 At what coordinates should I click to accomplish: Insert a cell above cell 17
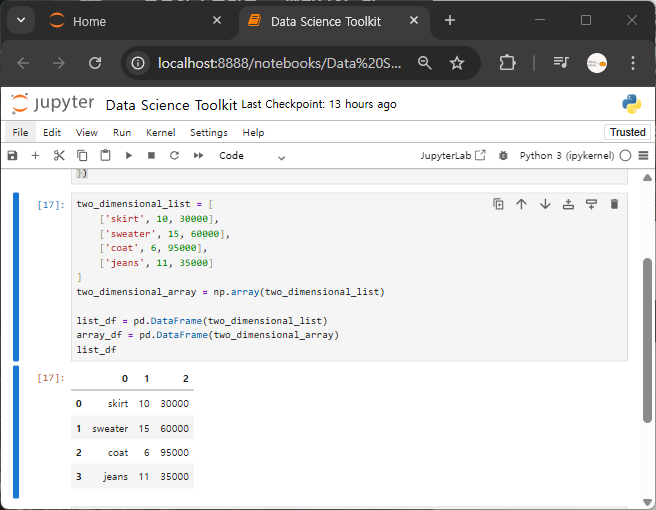click(x=568, y=204)
